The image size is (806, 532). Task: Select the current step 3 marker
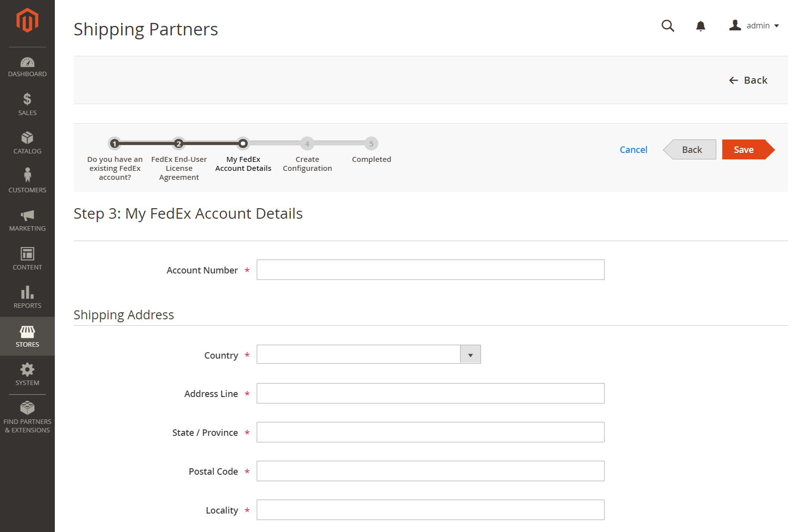pos(243,143)
